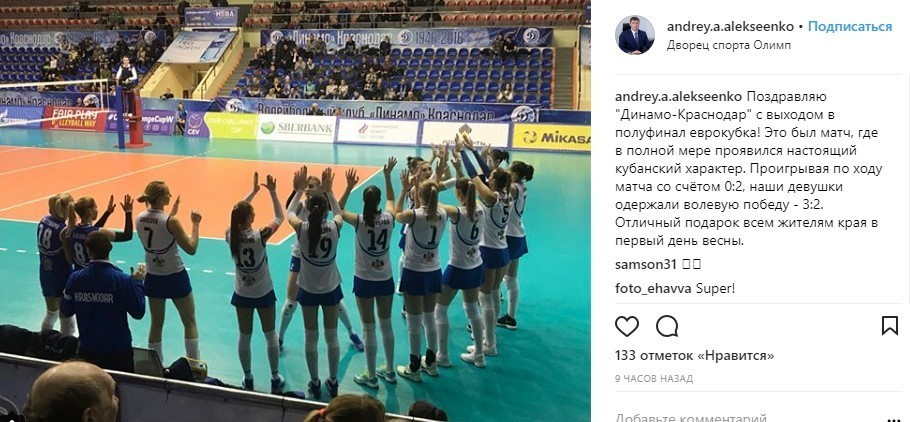Open the andrey.a.alekseenko username in the caption
Image resolution: width=910 pixels, height=422 pixels.
coord(679,96)
